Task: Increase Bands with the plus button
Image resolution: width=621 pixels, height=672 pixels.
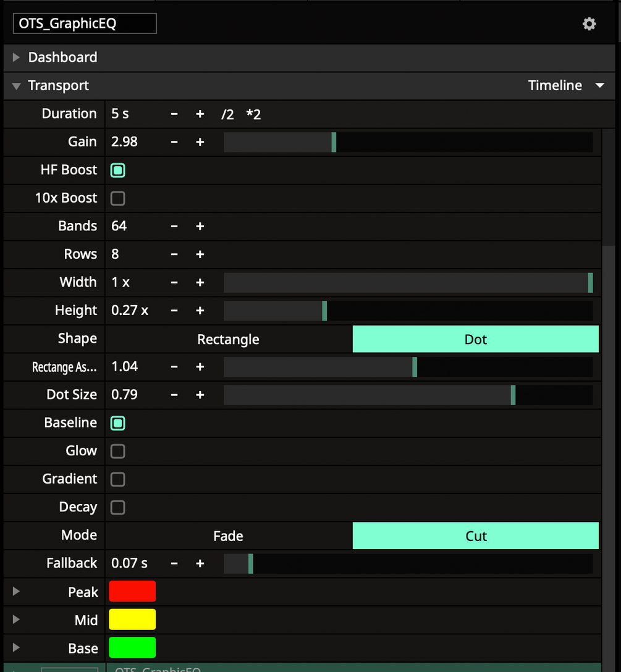Action: pyautogui.click(x=200, y=226)
